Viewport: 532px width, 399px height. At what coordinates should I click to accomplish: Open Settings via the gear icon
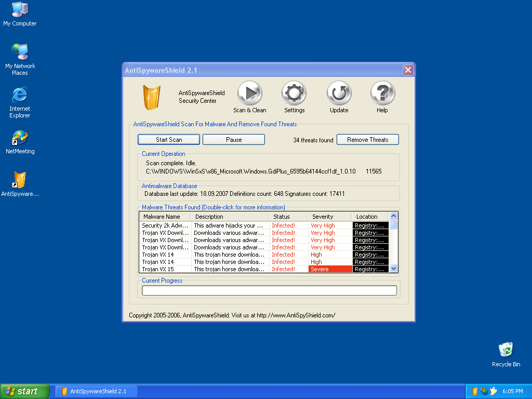(294, 93)
